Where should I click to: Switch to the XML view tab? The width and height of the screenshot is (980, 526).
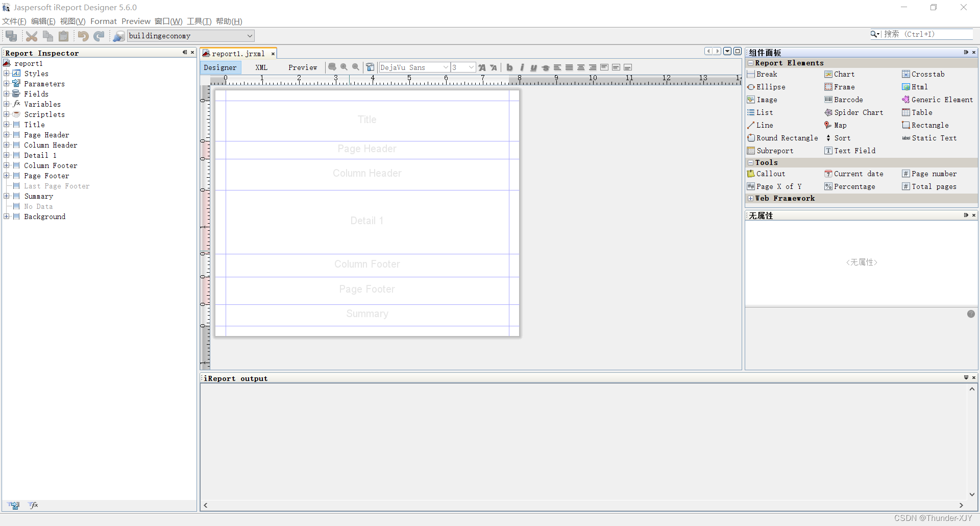point(261,67)
